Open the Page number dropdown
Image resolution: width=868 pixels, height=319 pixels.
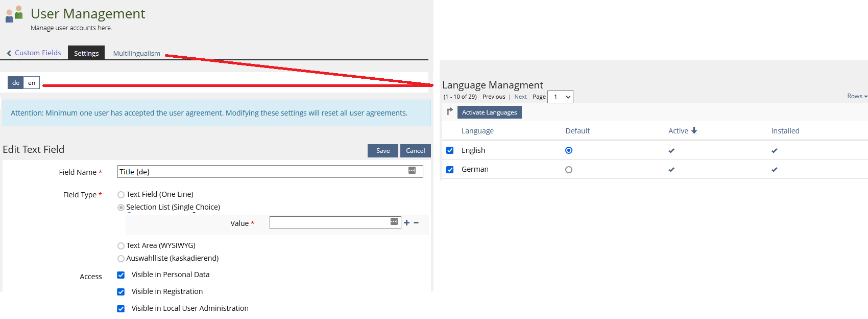[x=560, y=97]
